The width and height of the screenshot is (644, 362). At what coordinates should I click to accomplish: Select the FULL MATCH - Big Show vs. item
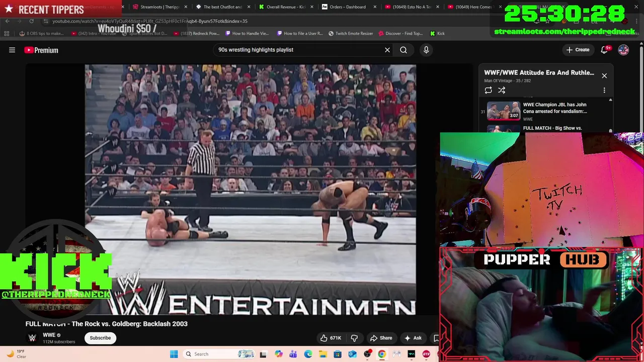[552, 128]
